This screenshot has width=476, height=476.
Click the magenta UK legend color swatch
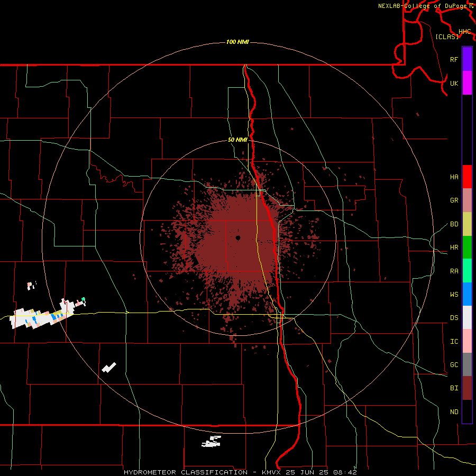coord(467,83)
